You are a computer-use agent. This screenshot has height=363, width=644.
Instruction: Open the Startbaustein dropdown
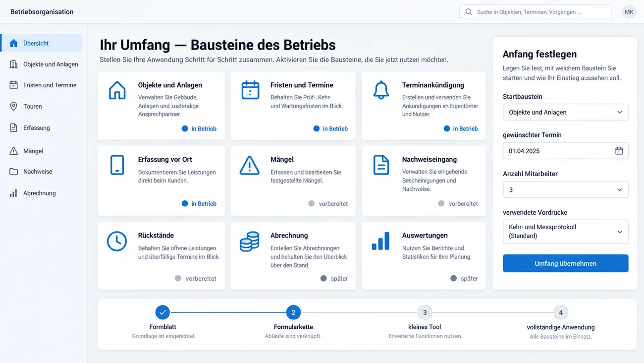(x=565, y=112)
